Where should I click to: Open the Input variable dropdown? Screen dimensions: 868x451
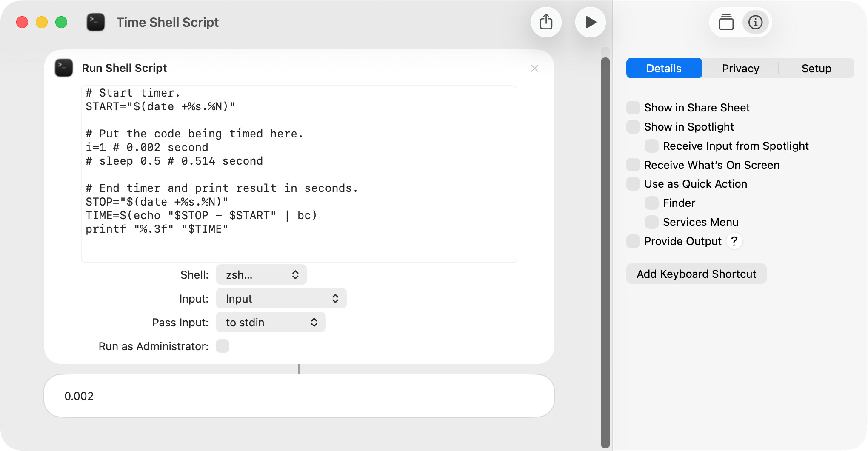click(281, 299)
